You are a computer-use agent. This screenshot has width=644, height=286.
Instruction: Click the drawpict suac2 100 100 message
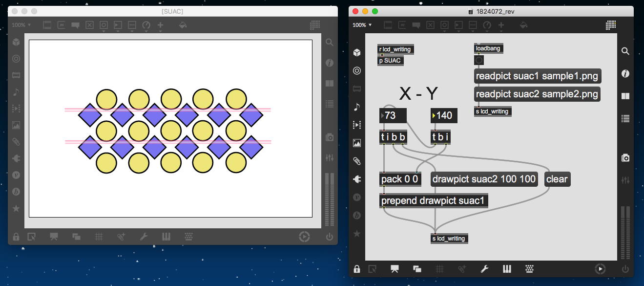coord(483,179)
